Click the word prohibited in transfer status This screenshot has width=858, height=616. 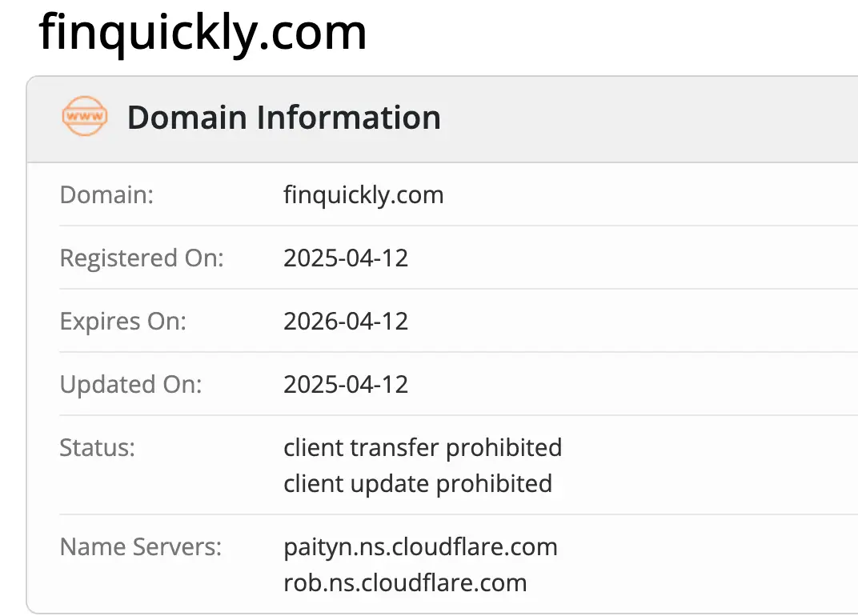click(x=503, y=447)
